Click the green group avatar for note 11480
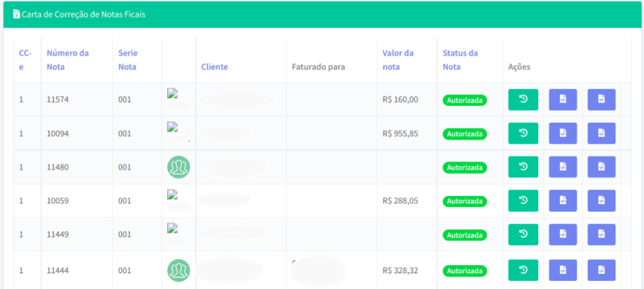Viewport: 644px width, 289px height. pyautogui.click(x=179, y=167)
